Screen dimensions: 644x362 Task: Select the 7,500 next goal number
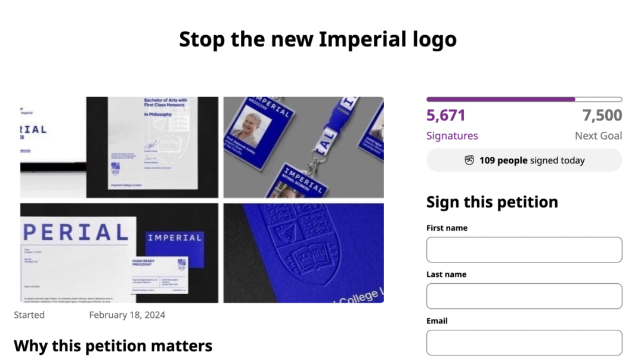tap(602, 116)
